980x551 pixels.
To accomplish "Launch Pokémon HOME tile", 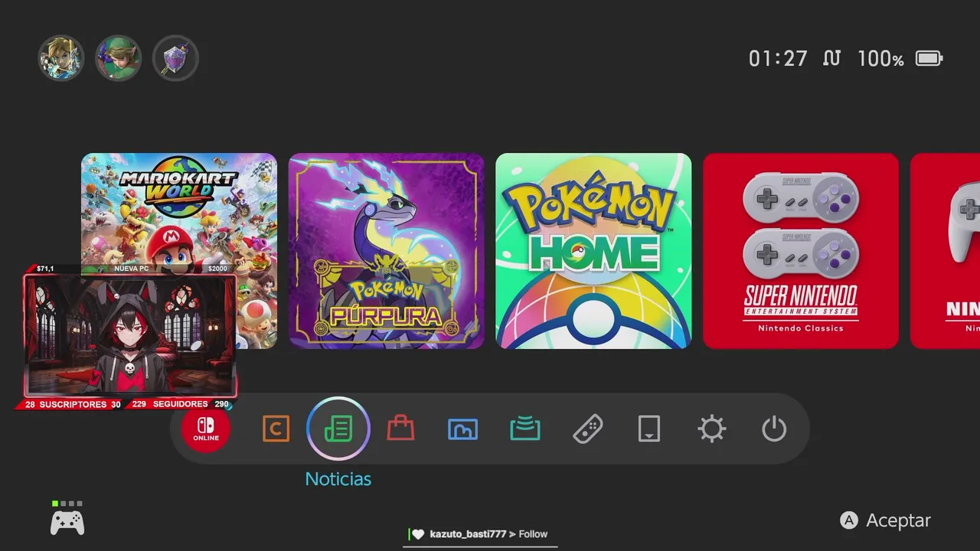I will click(593, 251).
